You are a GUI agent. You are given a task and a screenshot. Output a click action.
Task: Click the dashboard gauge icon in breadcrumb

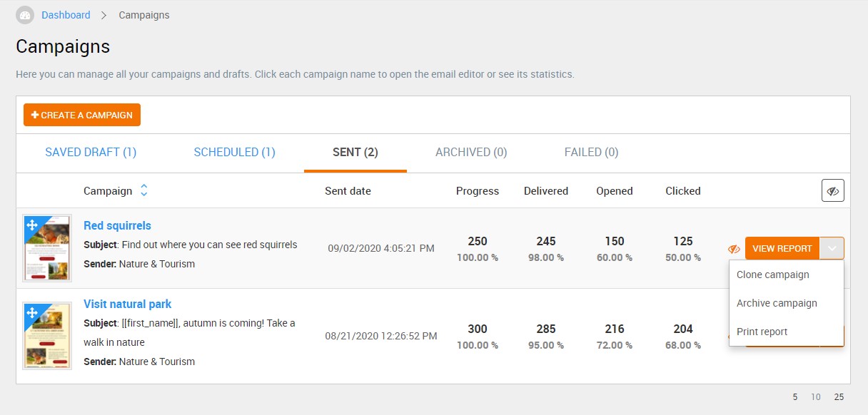pyautogui.click(x=25, y=15)
